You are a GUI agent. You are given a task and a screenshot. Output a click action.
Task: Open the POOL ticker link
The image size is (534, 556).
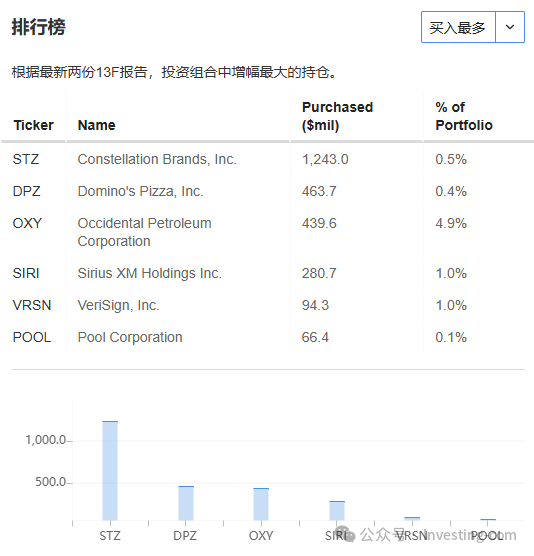point(32,337)
